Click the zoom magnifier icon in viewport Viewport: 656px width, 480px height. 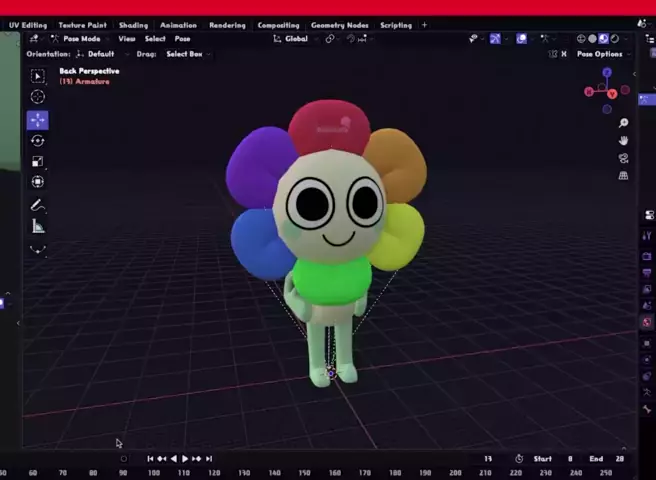pos(623,123)
